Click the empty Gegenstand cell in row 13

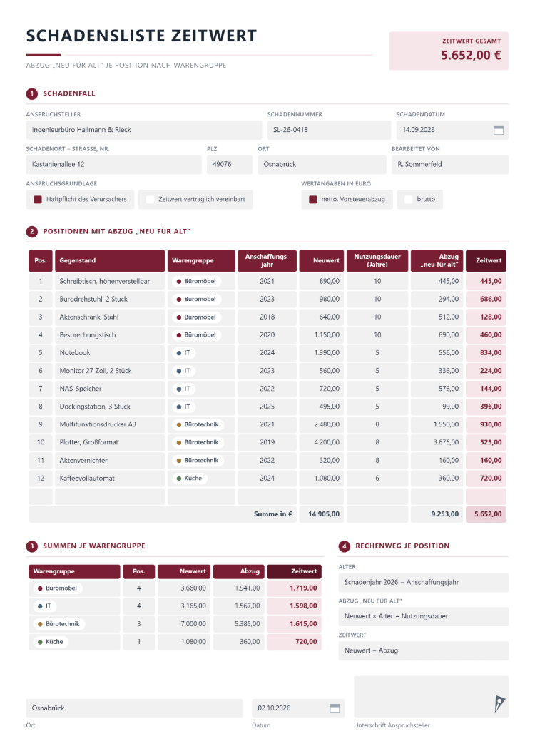tap(110, 496)
